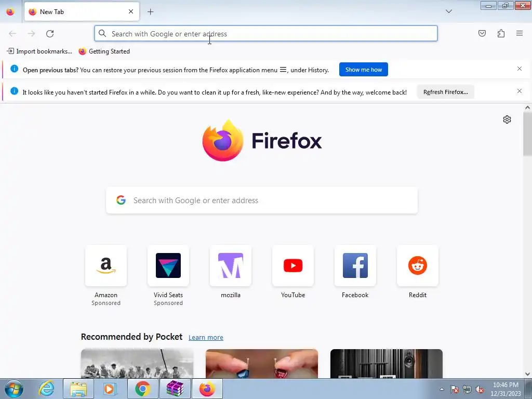Open the Windows Start menu
Viewport: 532px width, 399px height.
point(14,389)
